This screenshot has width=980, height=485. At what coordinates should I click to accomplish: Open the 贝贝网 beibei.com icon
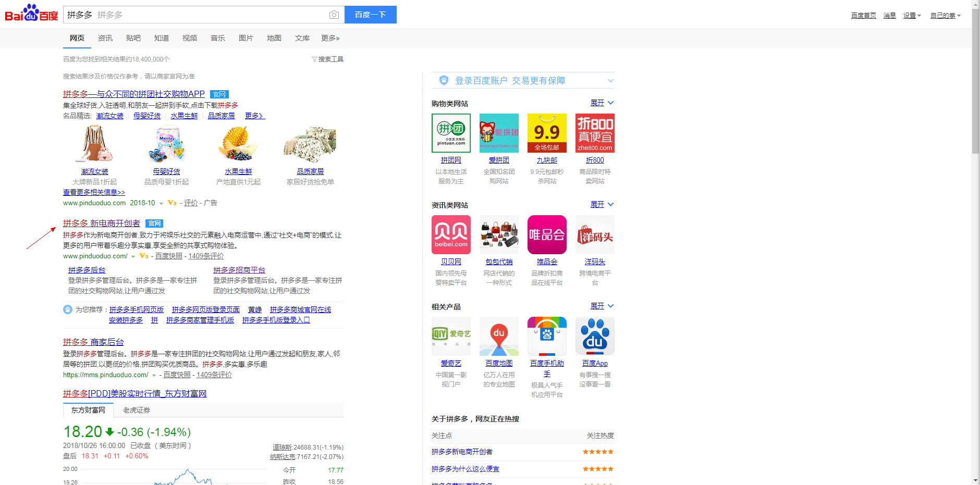pos(451,234)
